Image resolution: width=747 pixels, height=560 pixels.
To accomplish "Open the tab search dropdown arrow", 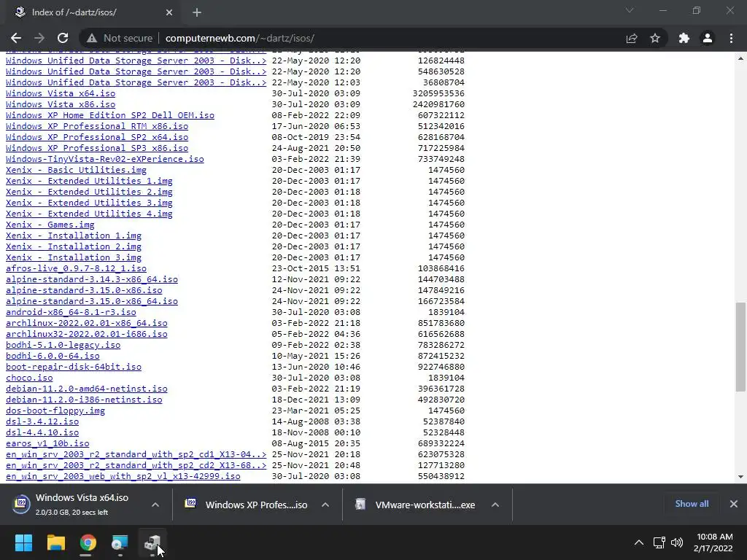I will [630, 10].
